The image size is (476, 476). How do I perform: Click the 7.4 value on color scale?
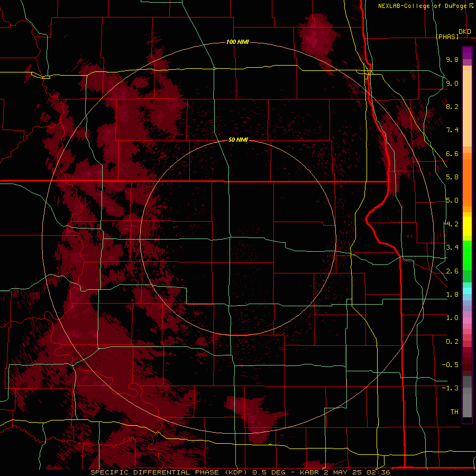(452, 130)
